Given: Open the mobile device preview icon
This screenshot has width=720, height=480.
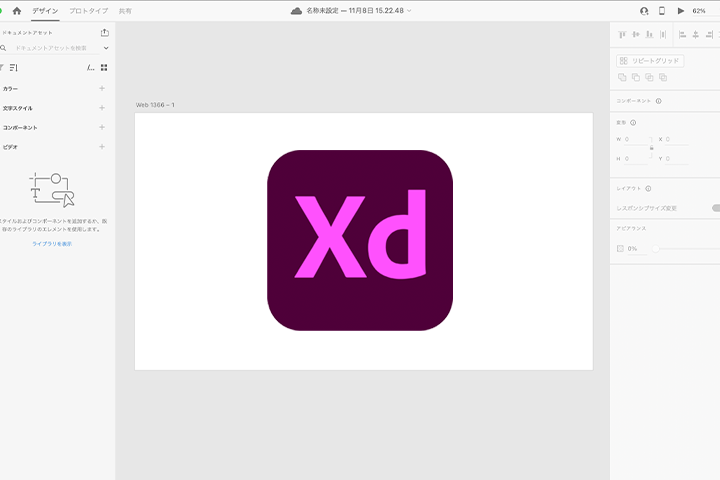Looking at the screenshot, I should tap(662, 11).
